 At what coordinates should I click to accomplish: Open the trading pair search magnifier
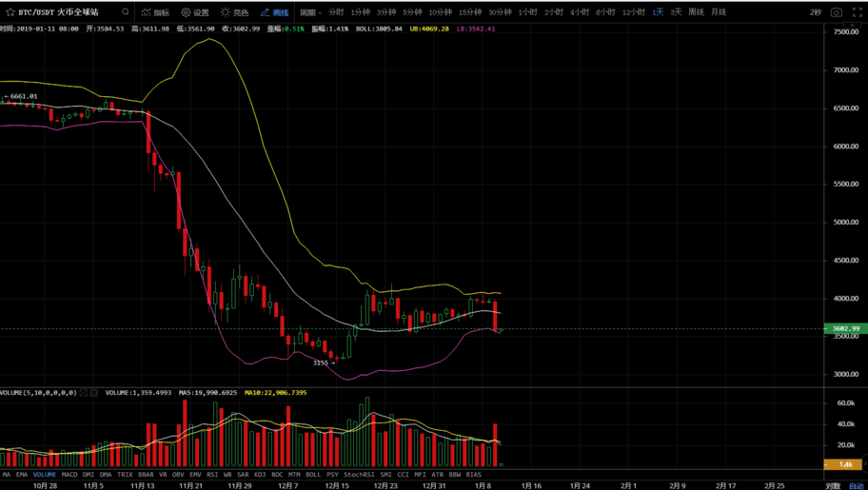(x=126, y=12)
